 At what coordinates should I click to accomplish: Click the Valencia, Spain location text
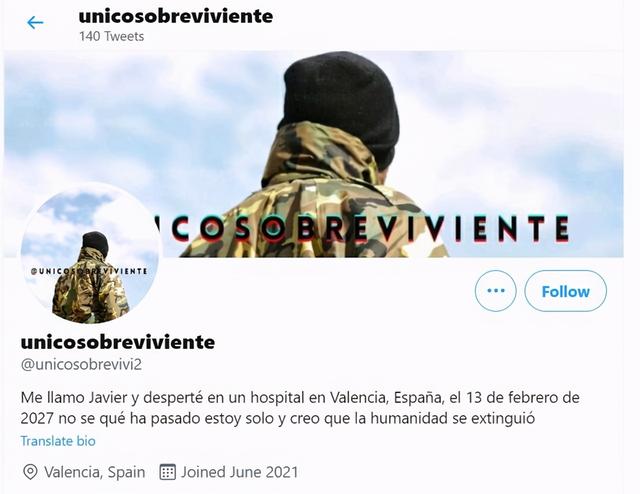pyautogui.click(x=95, y=472)
